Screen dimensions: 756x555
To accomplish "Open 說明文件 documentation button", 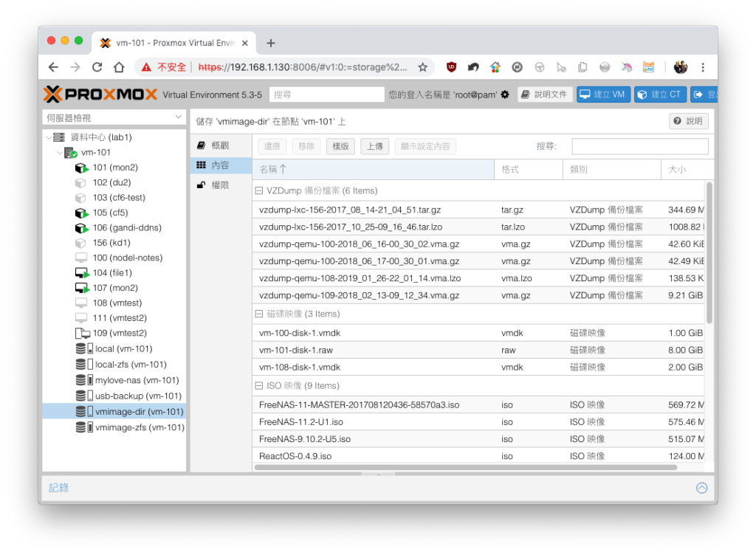I will pyautogui.click(x=545, y=94).
